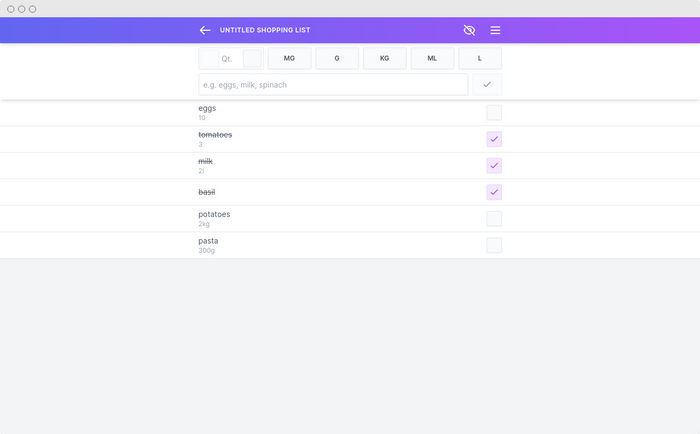This screenshot has height=434, width=700.
Task: Pick the ML unit
Action: 432,59
